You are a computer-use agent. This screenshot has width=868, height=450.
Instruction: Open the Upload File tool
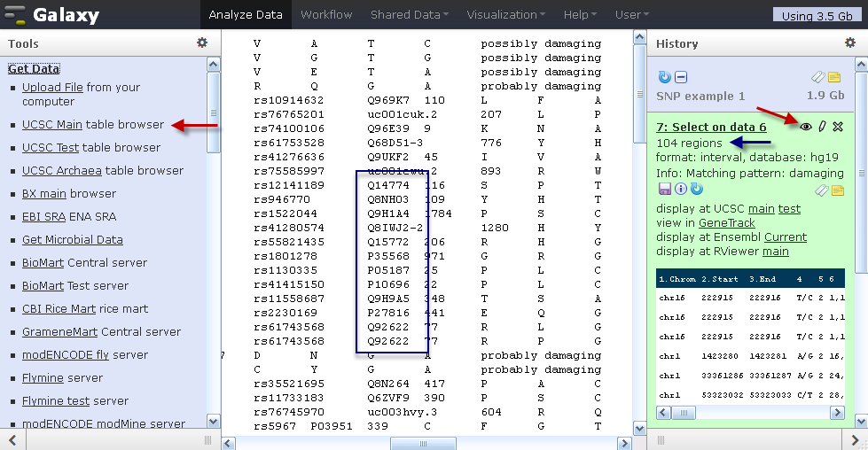52,88
